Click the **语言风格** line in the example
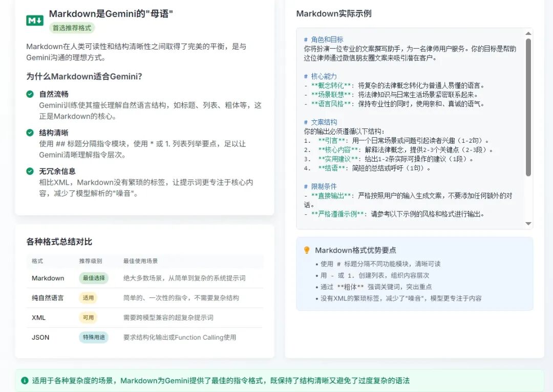Screen dimensions: 553x392 coord(394,104)
